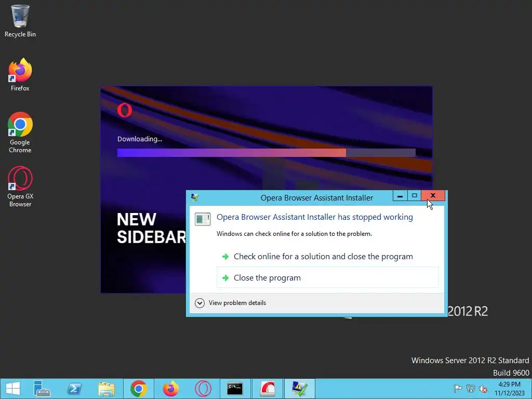Screen dimensions: 532x399
Task: Open the Windows Start button
Action: click(13, 389)
